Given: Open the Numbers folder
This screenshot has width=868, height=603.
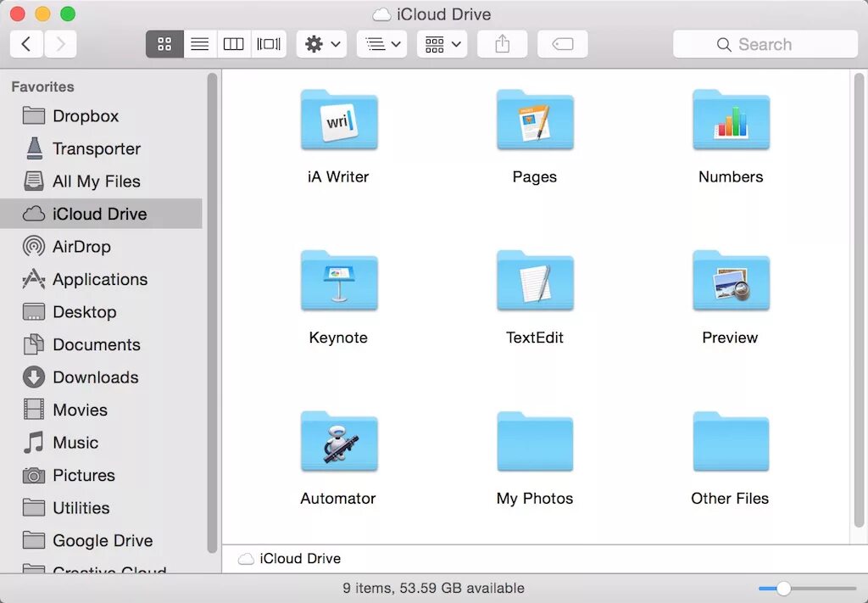Looking at the screenshot, I should [731, 120].
